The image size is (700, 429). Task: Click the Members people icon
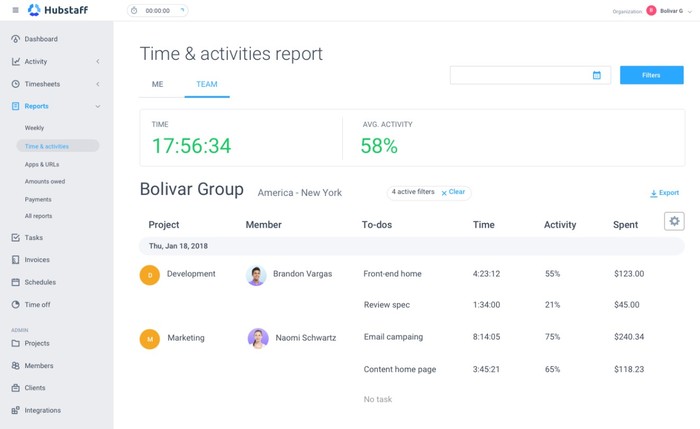(x=16, y=366)
